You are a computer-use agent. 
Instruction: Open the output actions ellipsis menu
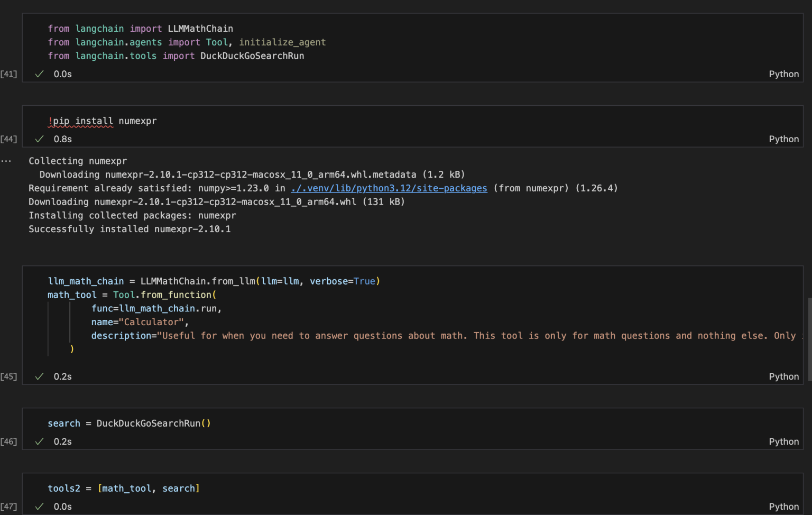(6, 161)
